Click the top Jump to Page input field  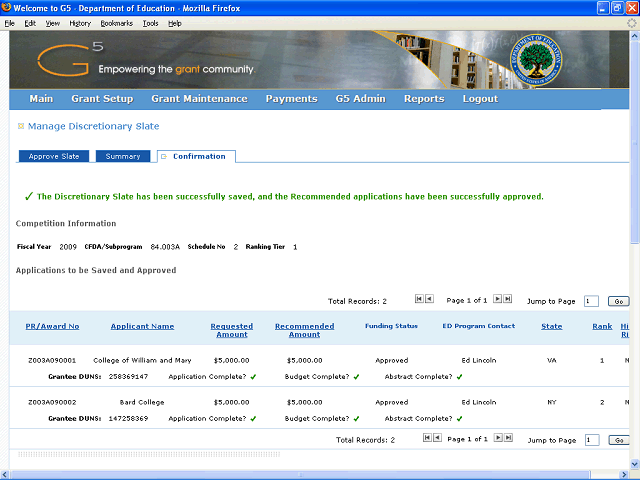pyautogui.click(x=591, y=300)
